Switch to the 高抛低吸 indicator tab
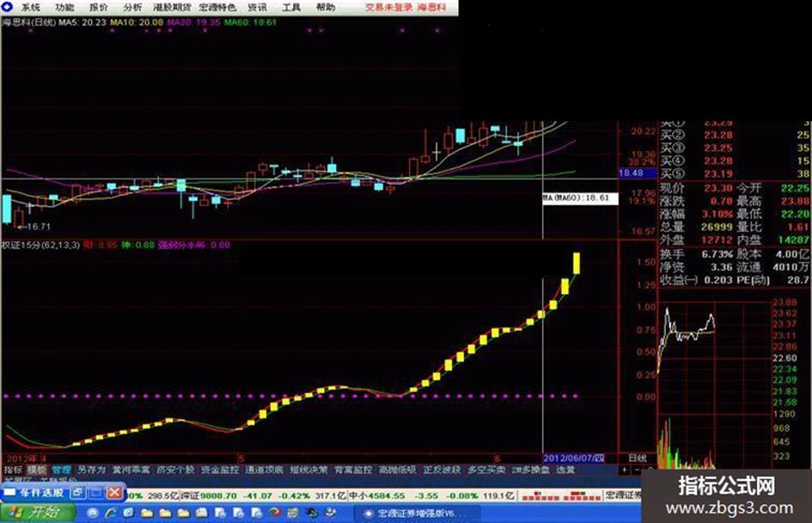 397,470
